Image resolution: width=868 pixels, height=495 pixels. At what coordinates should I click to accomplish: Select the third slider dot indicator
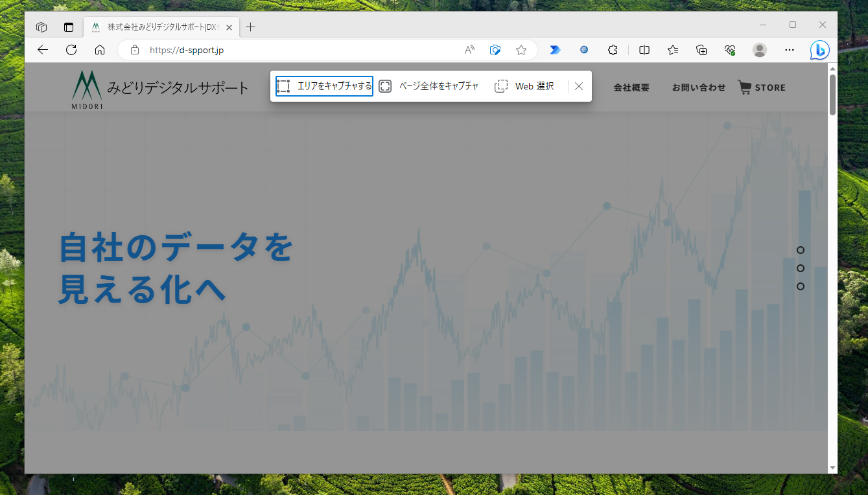tap(801, 286)
